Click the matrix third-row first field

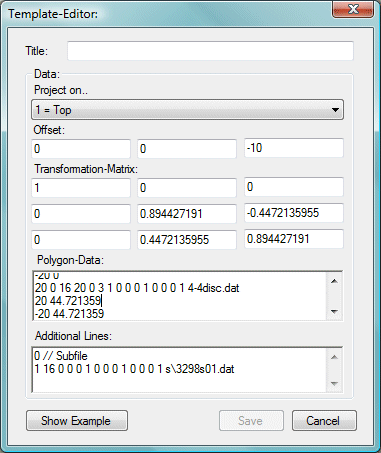[x=81, y=240]
